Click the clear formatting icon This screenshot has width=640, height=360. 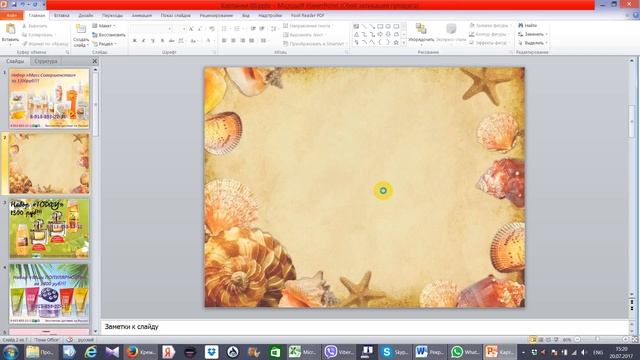click(x=211, y=29)
